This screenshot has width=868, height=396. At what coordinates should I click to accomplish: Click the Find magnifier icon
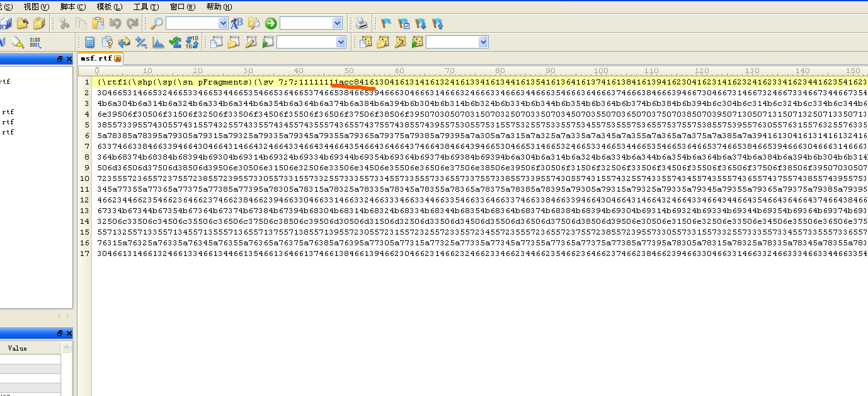point(156,23)
